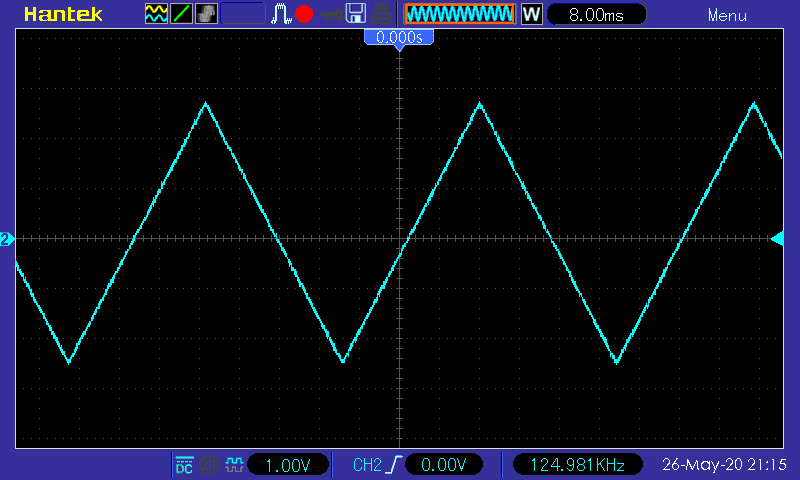Click the 0.000s trigger position marker
The height and width of the screenshot is (480, 800).
tap(399, 38)
